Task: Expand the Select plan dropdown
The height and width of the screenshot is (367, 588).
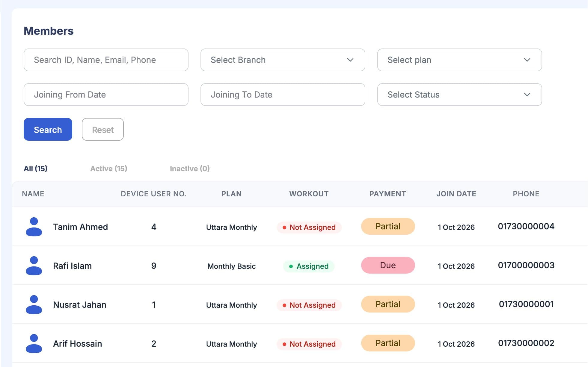Action: [459, 60]
